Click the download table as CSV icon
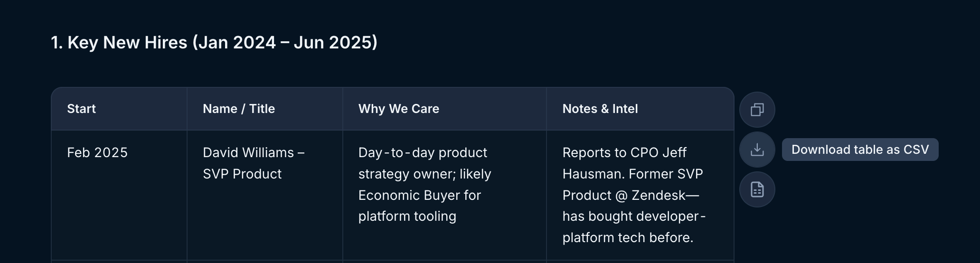This screenshot has height=263, width=980. 757,150
